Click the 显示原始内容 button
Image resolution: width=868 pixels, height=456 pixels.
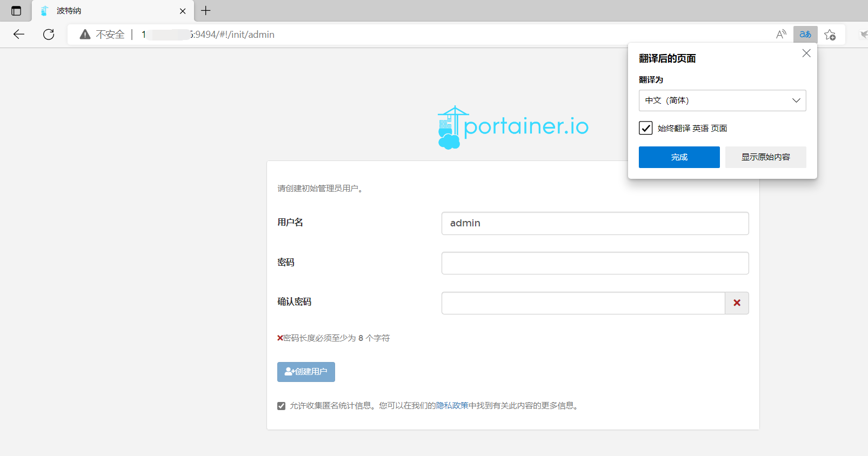point(766,157)
